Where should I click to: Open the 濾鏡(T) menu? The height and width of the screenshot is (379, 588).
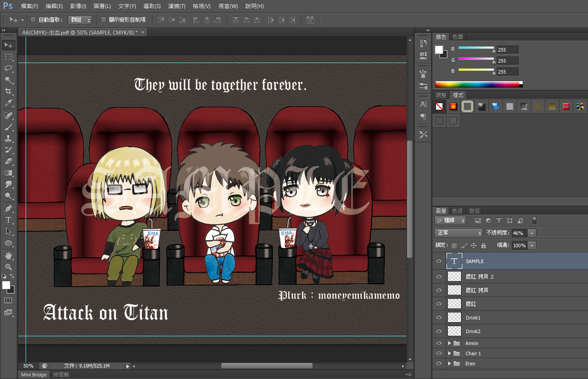177,6
